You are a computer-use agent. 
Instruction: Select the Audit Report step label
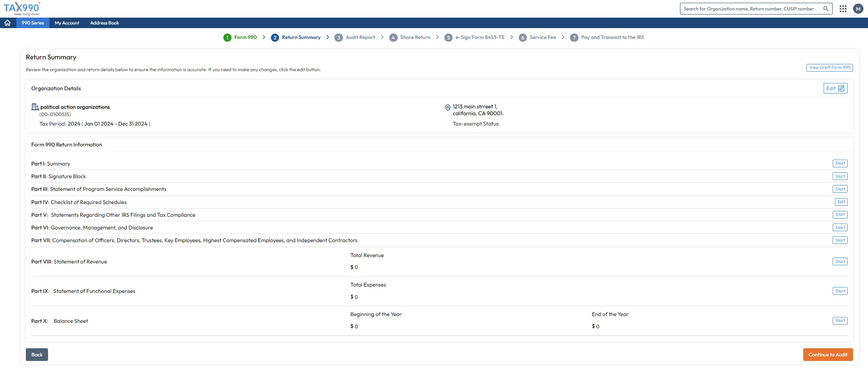click(361, 37)
